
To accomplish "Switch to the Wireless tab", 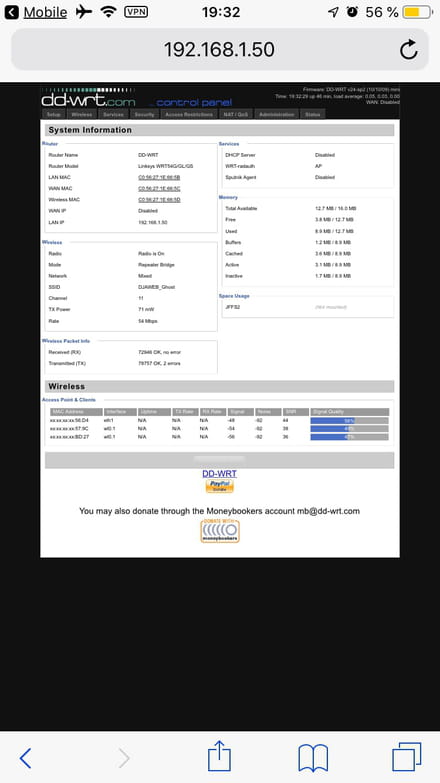I will coord(81,114).
